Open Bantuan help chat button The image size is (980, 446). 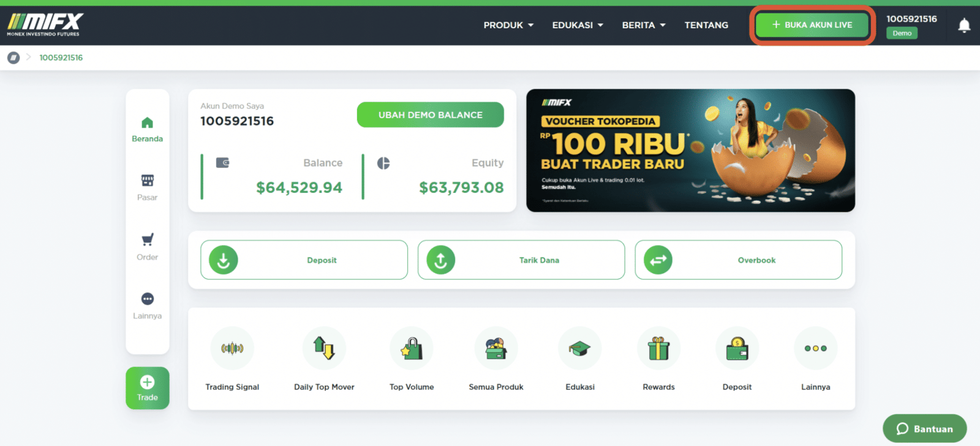tap(925, 429)
